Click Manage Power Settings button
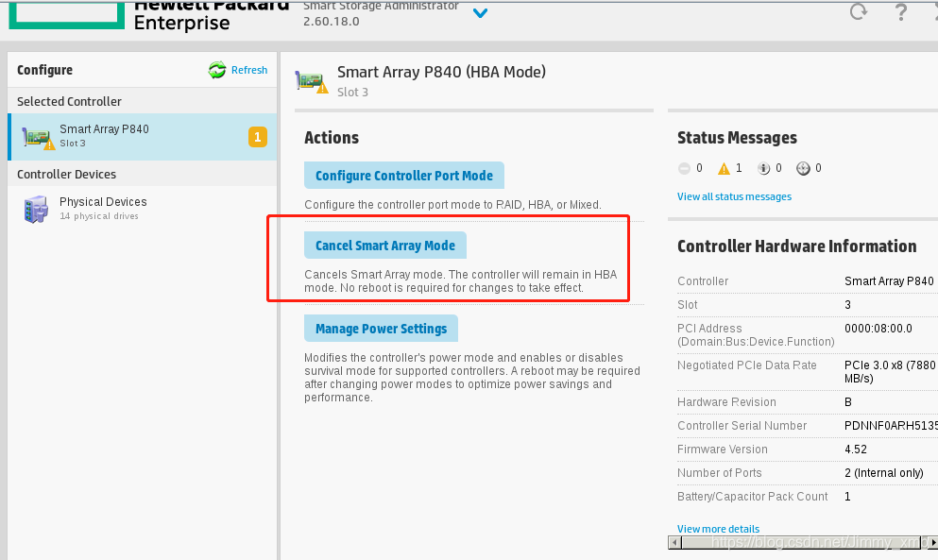The image size is (938, 560). [381, 329]
